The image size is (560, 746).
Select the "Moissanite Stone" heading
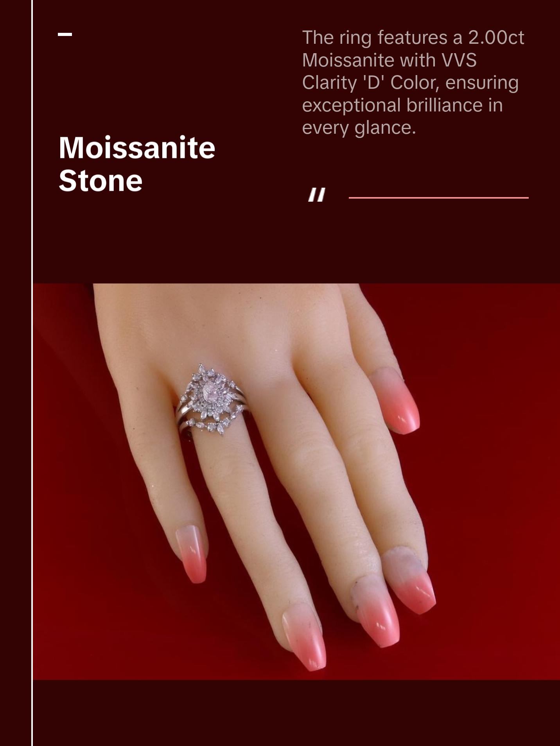pyautogui.click(x=137, y=164)
